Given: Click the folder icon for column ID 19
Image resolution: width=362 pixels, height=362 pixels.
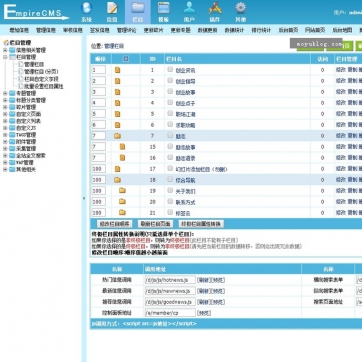Looking at the screenshot, I should [122, 191].
